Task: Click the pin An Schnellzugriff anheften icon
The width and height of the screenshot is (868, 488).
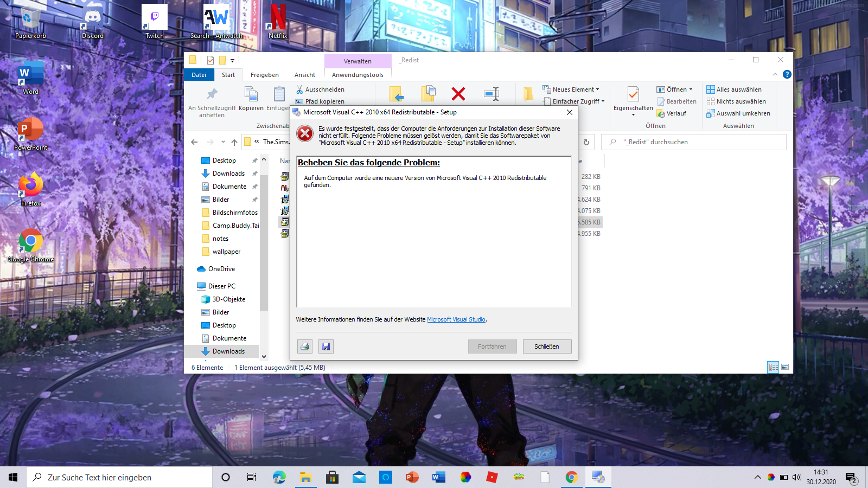Action: click(x=212, y=94)
